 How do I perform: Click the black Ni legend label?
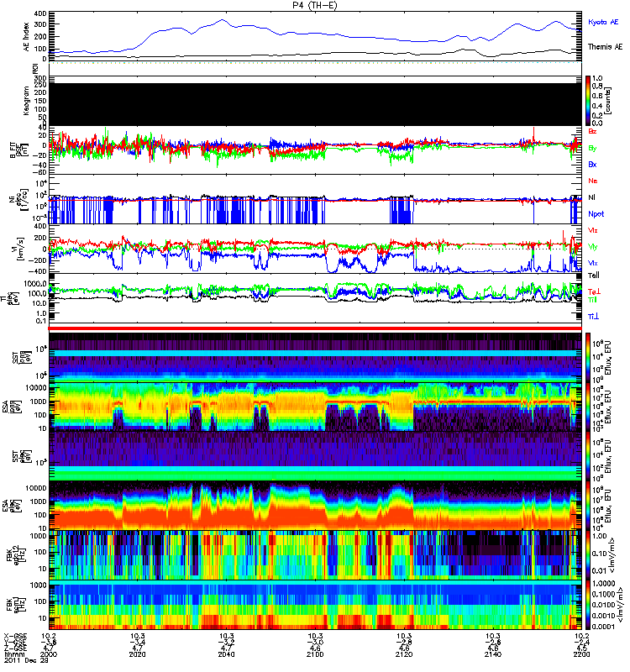click(x=591, y=197)
